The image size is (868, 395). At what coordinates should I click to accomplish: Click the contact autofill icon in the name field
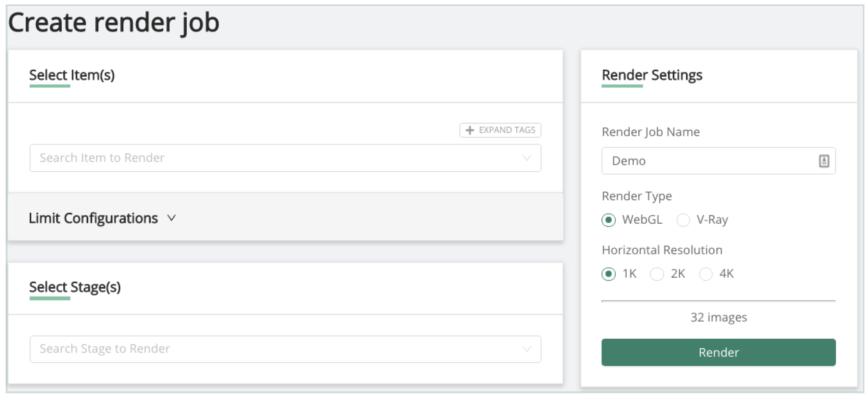824,161
